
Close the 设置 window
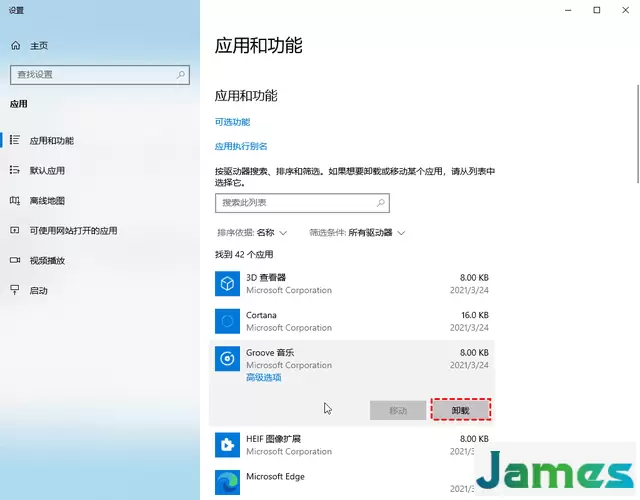pyautogui.click(x=625, y=10)
